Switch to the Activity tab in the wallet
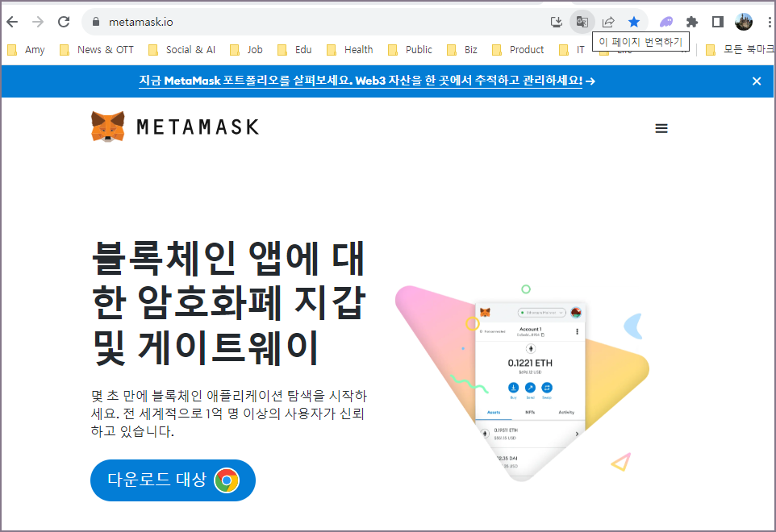Screen dimensions: 776x532 566,412
